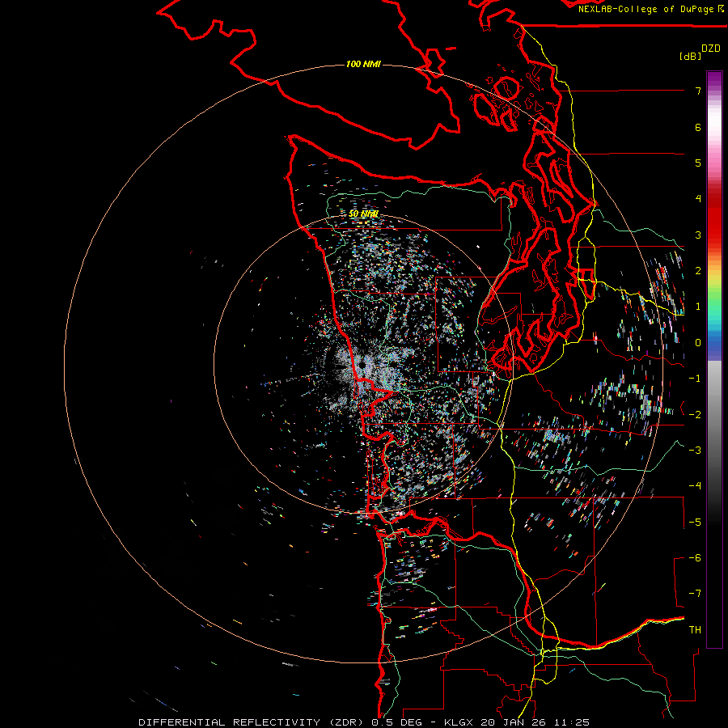
Task: Click the -4 value on color scale
Action: (695, 486)
